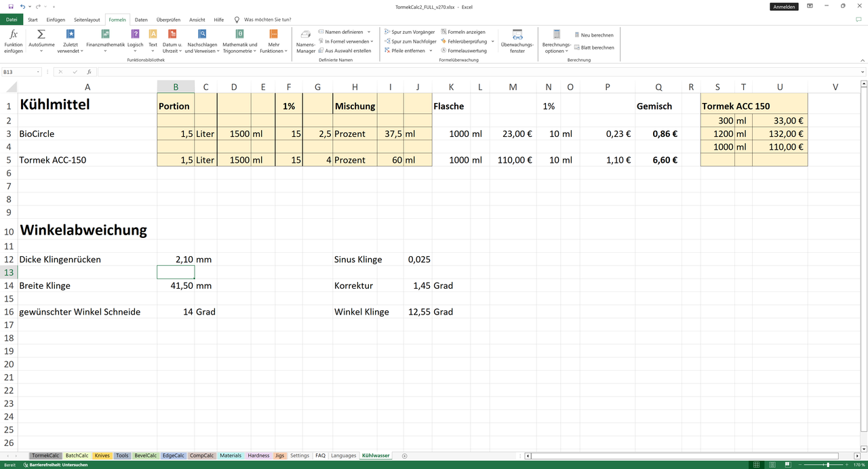Click the AutoSumme sigma icon
The height and width of the screenshot is (469, 868).
pyautogui.click(x=41, y=34)
